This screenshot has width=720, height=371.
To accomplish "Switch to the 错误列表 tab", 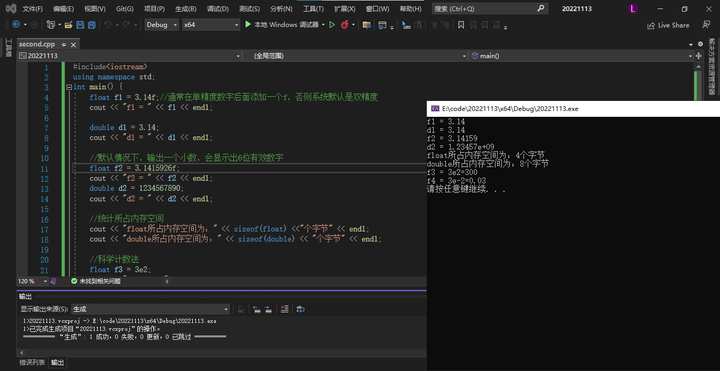I will click(x=32, y=363).
